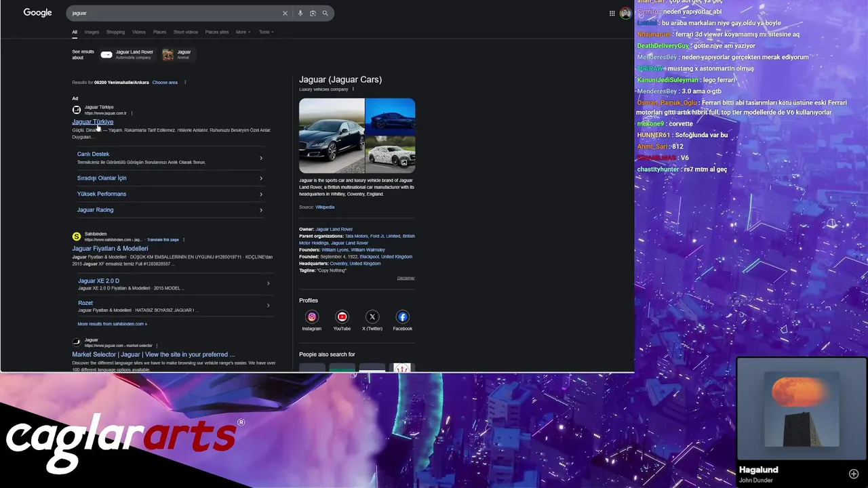
Task: Open options menu for Sahibinden result
Action: (x=184, y=239)
